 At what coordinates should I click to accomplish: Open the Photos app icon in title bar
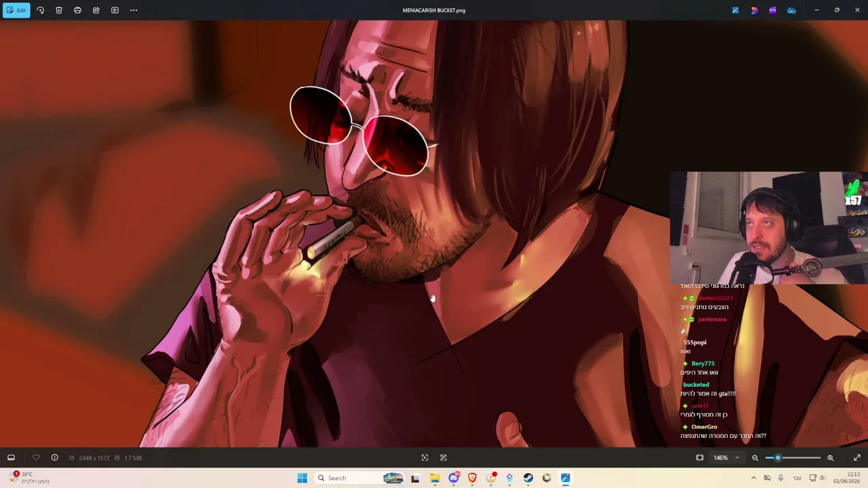[x=735, y=10]
